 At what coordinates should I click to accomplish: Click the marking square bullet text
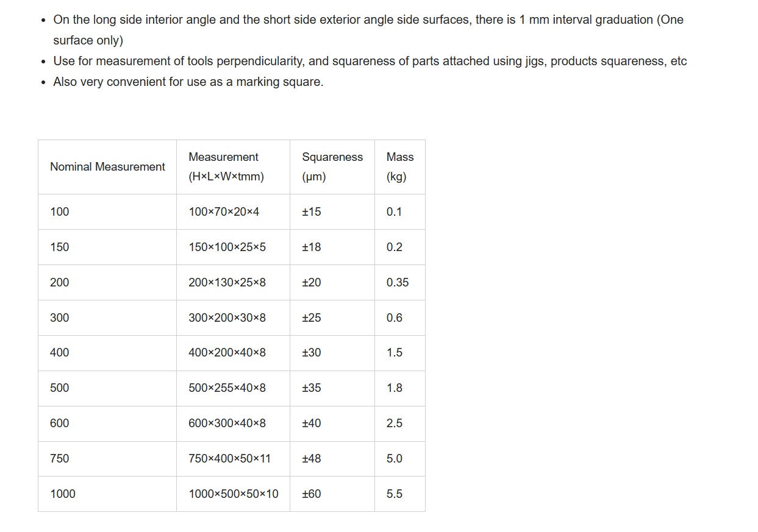[188, 82]
